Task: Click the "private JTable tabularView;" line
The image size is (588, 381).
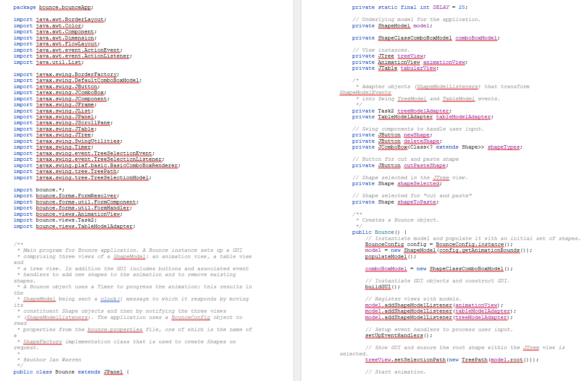Action: pos(395,68)
